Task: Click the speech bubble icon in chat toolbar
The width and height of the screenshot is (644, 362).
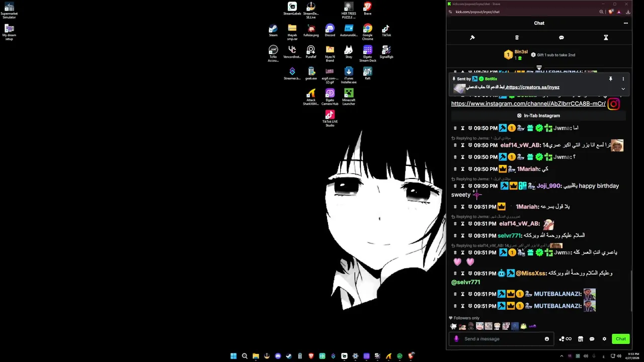Action: click(x=561, y=38)
